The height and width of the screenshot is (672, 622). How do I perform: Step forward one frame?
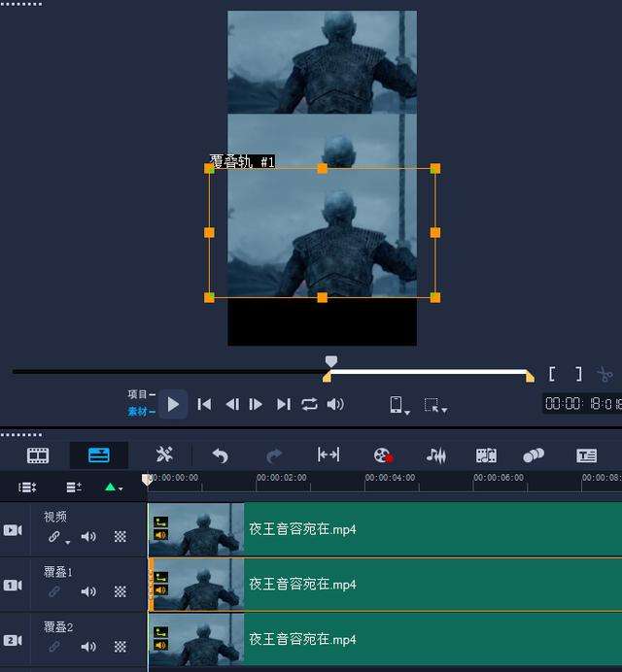coord(256,404)
